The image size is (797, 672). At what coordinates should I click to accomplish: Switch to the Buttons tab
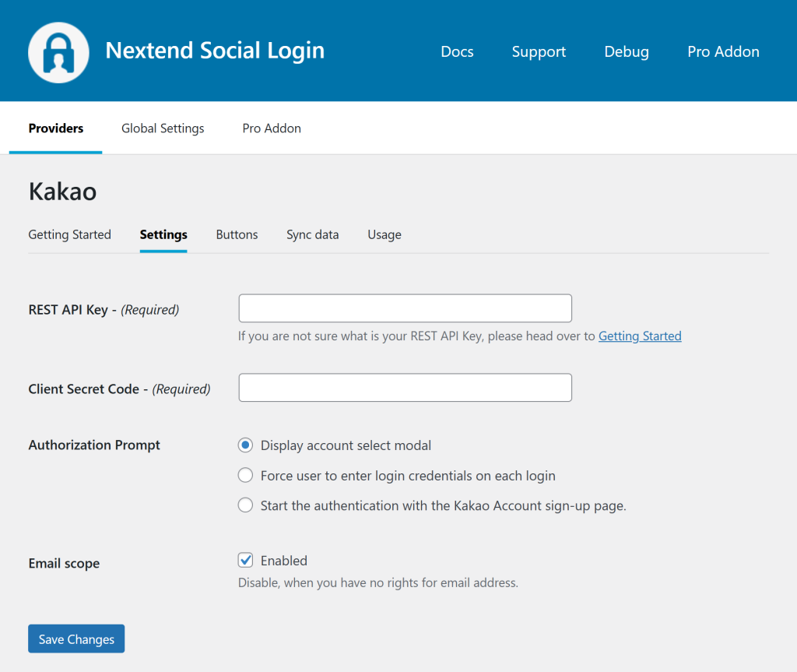237,234
